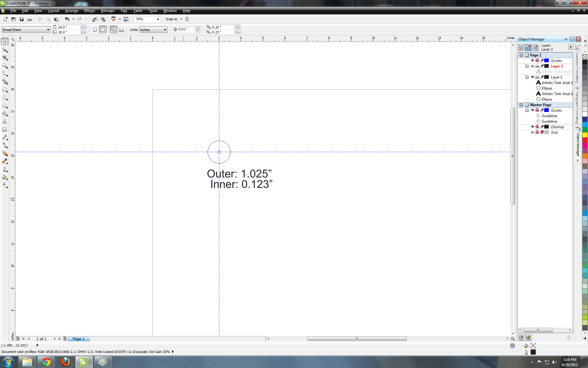Set landscape page orientation
Screen dimensions: 588x368
pos(103,30)
